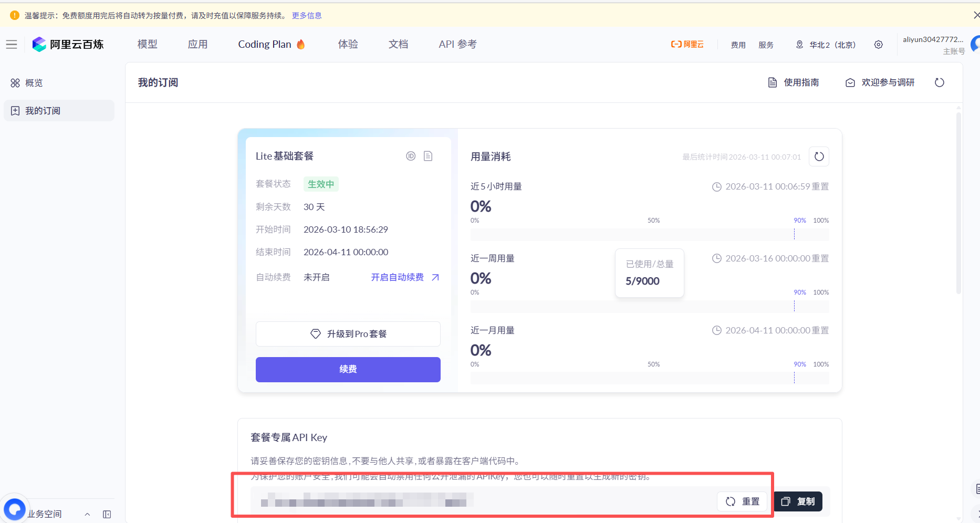Screen dimensions: 980x523
Task: Click the 我的订阅 sidebar icon
Action: [15, 111]
